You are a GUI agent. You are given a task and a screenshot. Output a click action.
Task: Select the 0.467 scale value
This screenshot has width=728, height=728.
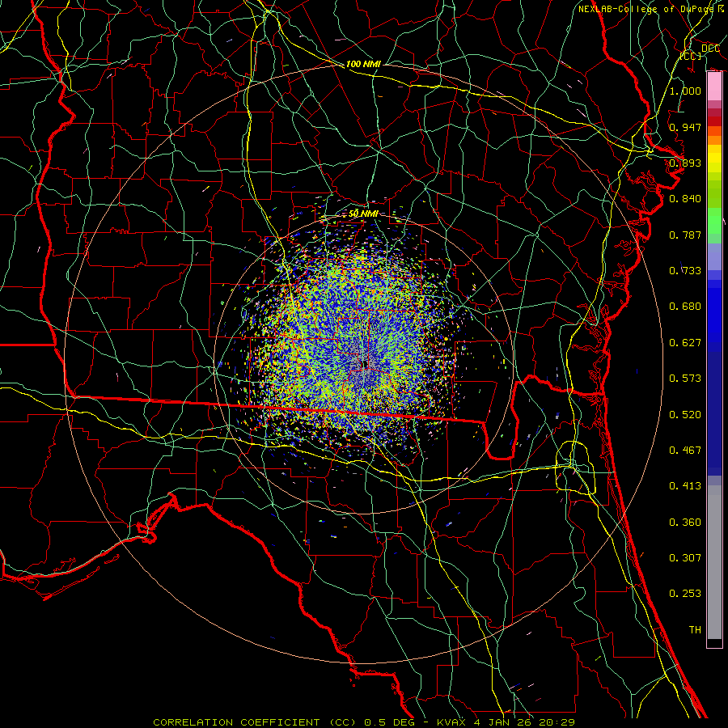(685, 451)
